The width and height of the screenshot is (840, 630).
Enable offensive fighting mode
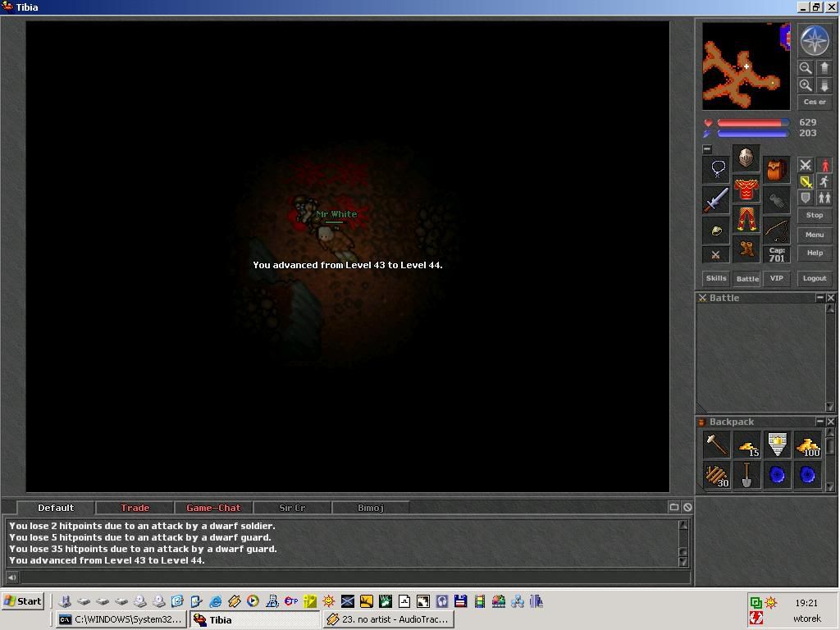(x=806, y=165)
